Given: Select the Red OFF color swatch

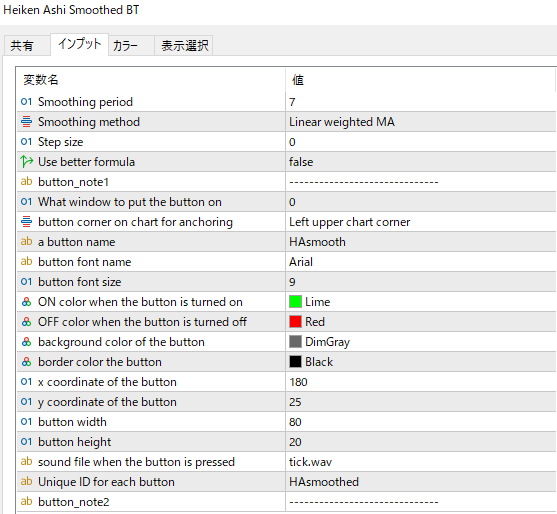Looking at the screenshot, I should [295, 322].
